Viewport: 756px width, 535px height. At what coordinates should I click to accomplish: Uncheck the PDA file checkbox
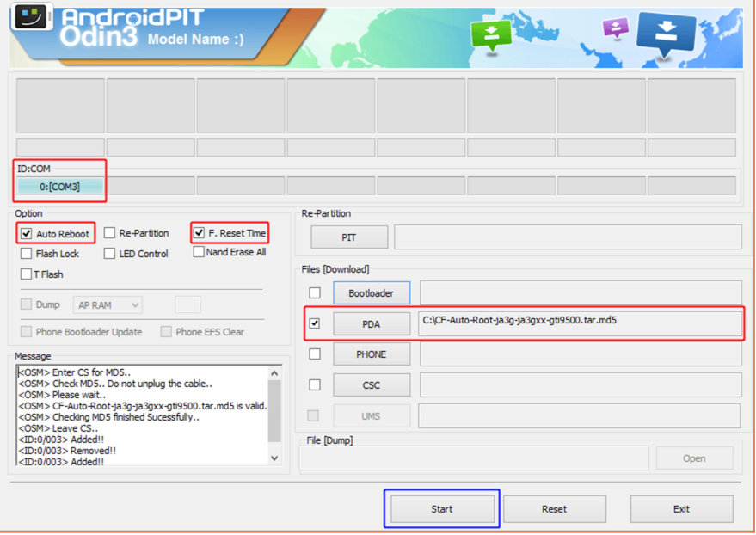[x=315, y=323]
